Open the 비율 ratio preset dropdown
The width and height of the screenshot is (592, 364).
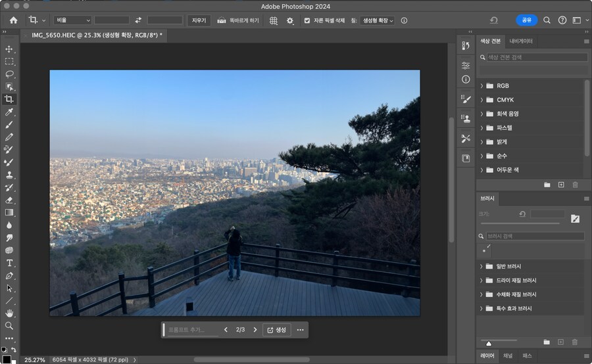(x=72, y=20)
